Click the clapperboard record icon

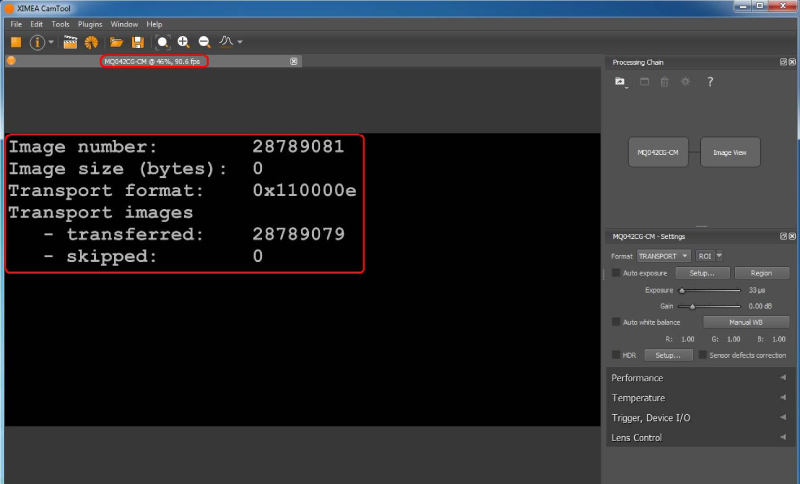(x=70, y=42)
